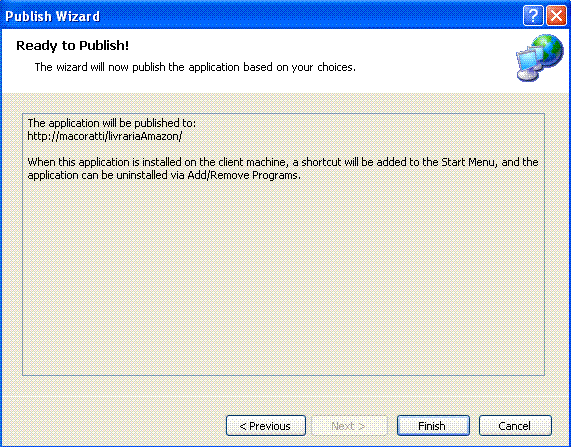Click the computer monitor in the header icon
The height and width of the screenshot is (447, 571).
click(x=528, y=65)
